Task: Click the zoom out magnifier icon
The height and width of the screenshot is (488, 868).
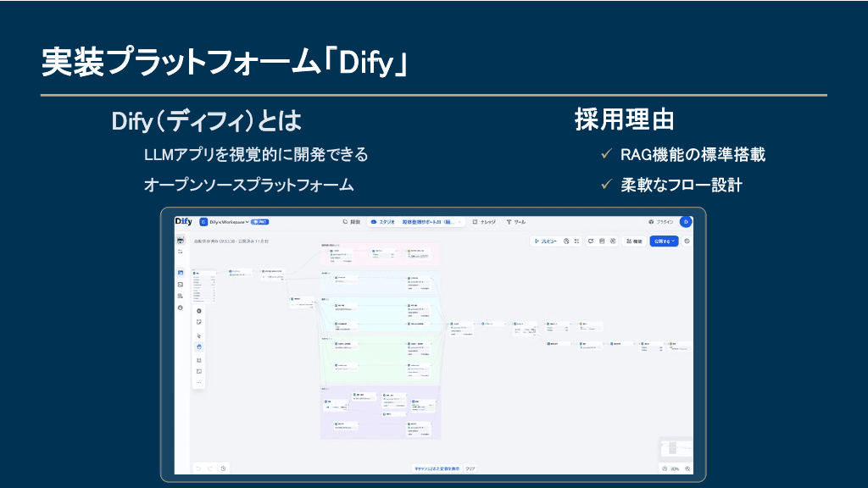Action: [x=665, y=469]
